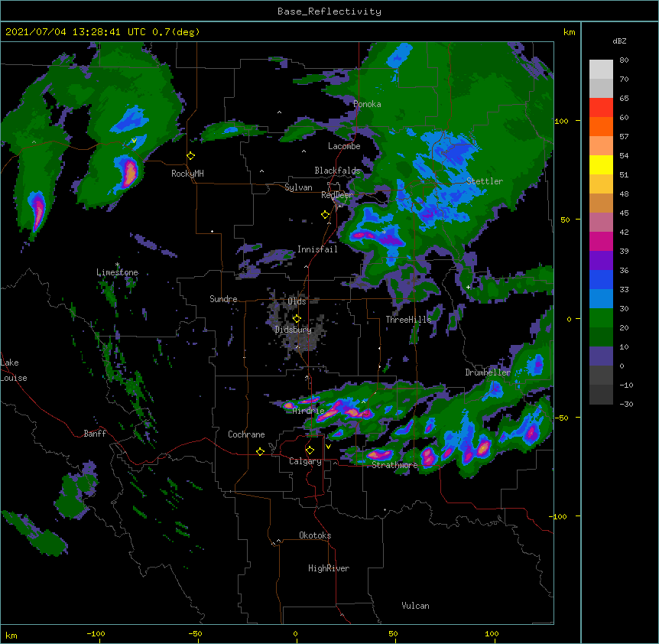Screen dimensions: 659x644
Task: Click the bright green 20-30 dBZ swatch
Action: pyautogui.click(x=601, y=318)
